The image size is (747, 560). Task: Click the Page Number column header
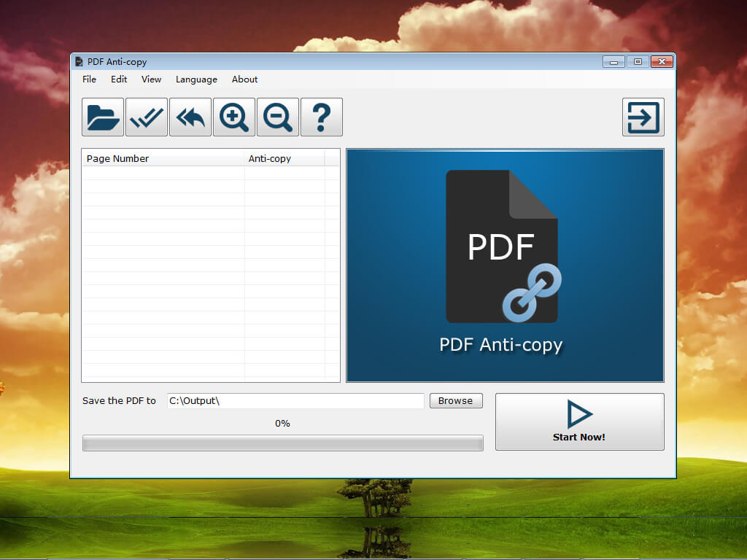point(163,158)
